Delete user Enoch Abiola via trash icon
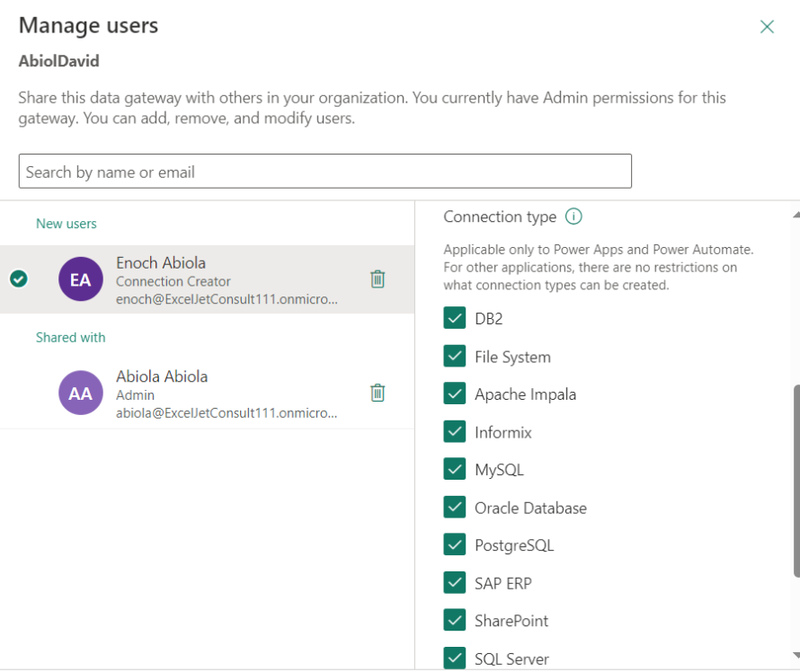Viewport: 800px width, 672px height. pyautogui.click(x=378, y=279)
